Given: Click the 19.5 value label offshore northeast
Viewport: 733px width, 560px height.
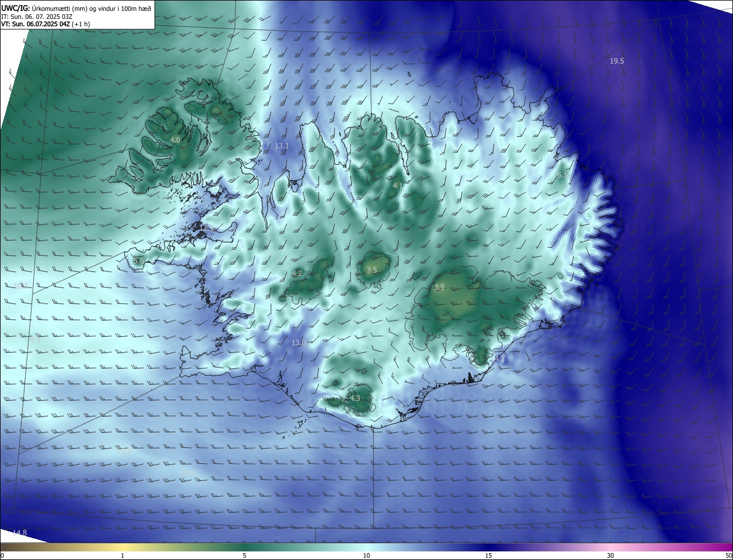Looking at the screenshot, I should click(x=617, y=61).
